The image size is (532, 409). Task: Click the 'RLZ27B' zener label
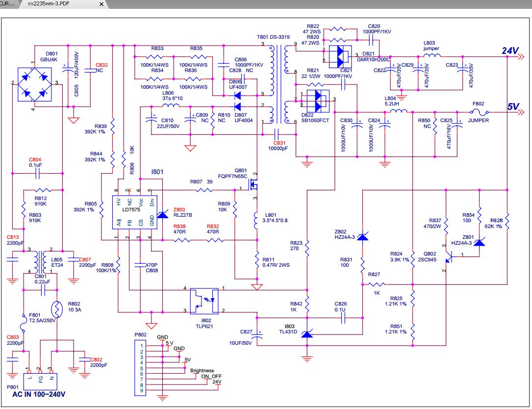click(x=182, y=215)
